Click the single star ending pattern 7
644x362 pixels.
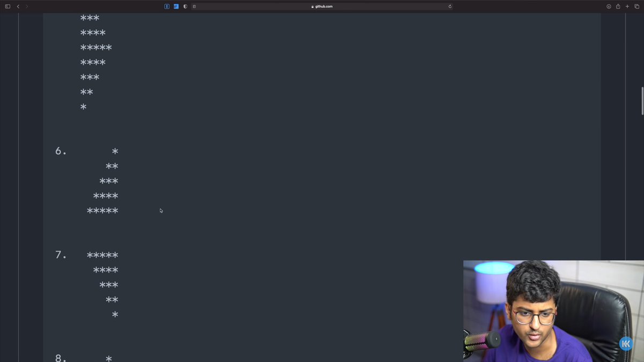click(x=115, y=315)
